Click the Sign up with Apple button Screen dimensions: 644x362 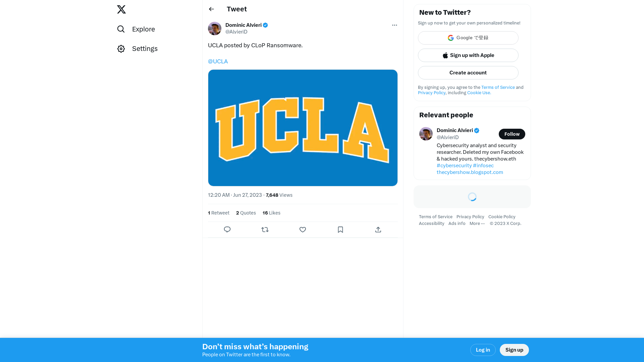468,55
